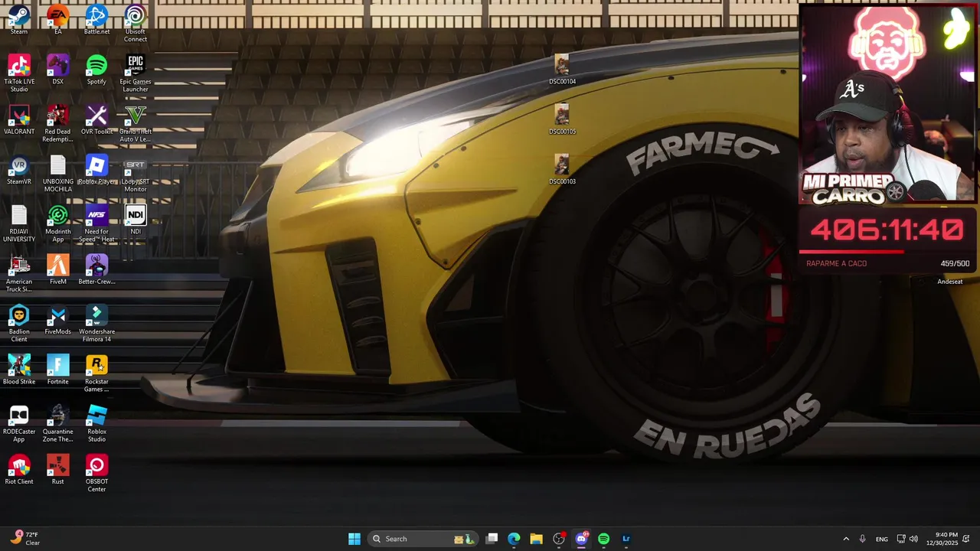Screen dimensions: 980x551
Task: Select the RODECaster App icon
Action: tap(19, 425)
